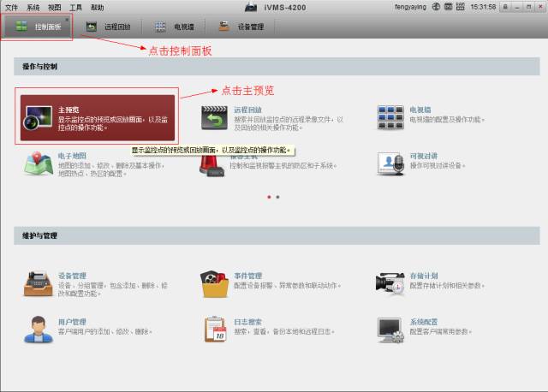Image resolution: width=548 pixels, height=392 pixels.
Task: Open the 电子地图 E-map module
Action: [x=39, y=163]
